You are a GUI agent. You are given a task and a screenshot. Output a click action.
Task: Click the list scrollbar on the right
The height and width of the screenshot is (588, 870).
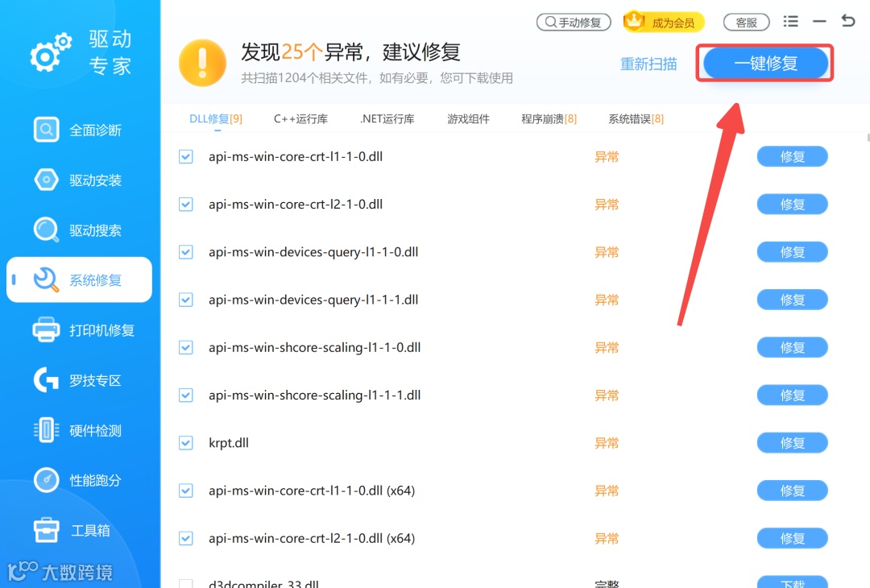point(868,138)
